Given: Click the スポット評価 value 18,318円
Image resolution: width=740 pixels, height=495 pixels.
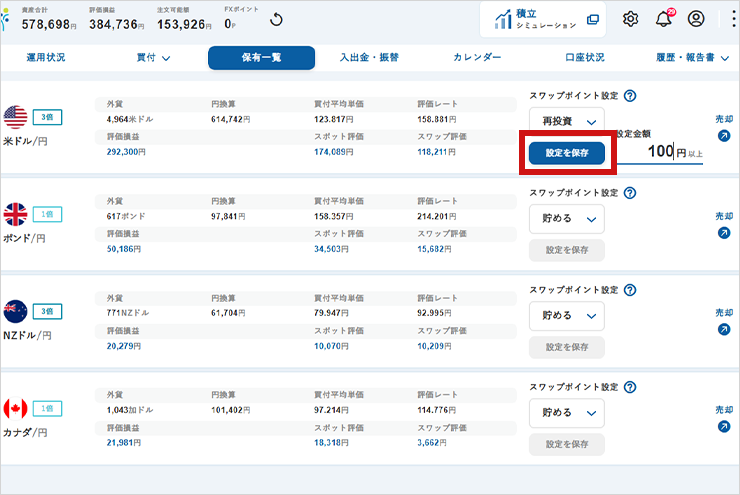Looking at the screenshot, I should 331,443.
